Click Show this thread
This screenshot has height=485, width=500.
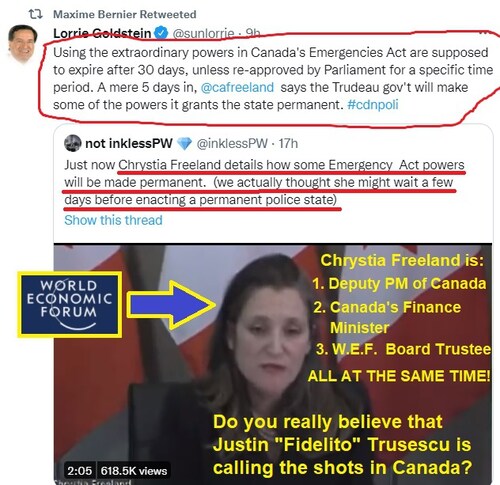[x=113, y=220]
